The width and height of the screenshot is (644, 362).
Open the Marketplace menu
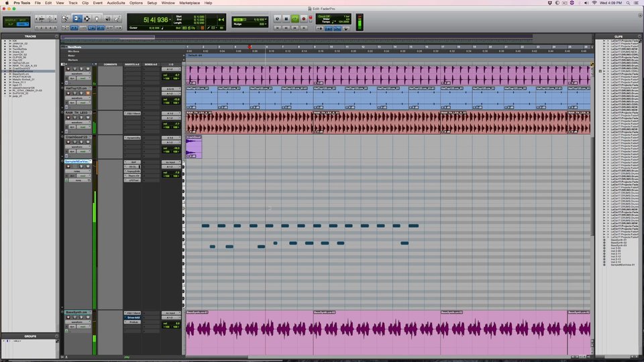[x=189, y=3]
